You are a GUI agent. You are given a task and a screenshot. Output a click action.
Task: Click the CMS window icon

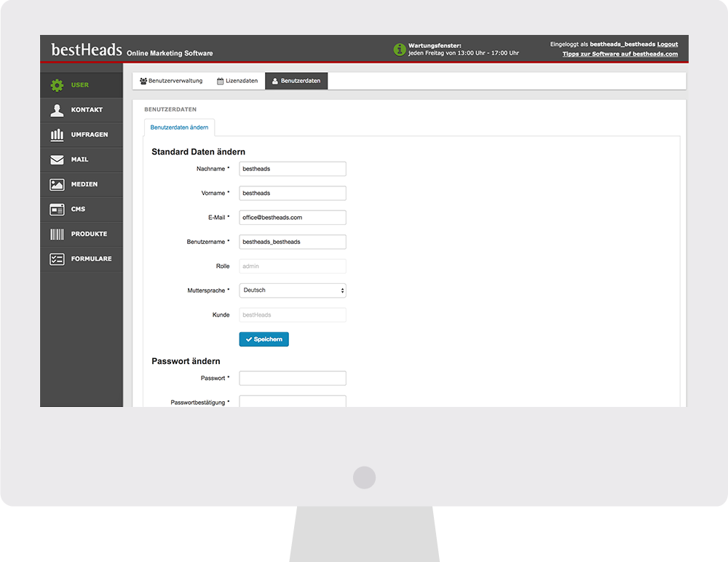[x=57, y=210]
